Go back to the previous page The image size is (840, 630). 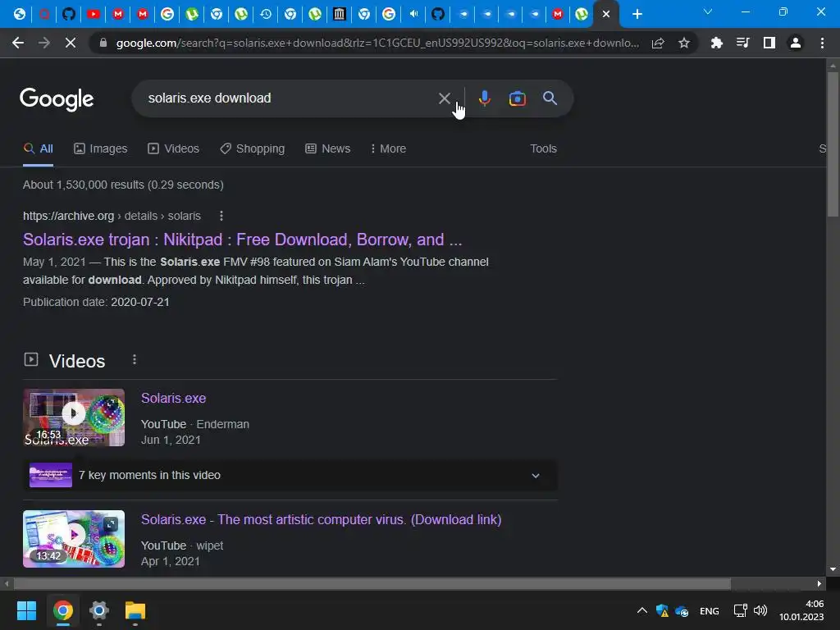coord(18,43)
